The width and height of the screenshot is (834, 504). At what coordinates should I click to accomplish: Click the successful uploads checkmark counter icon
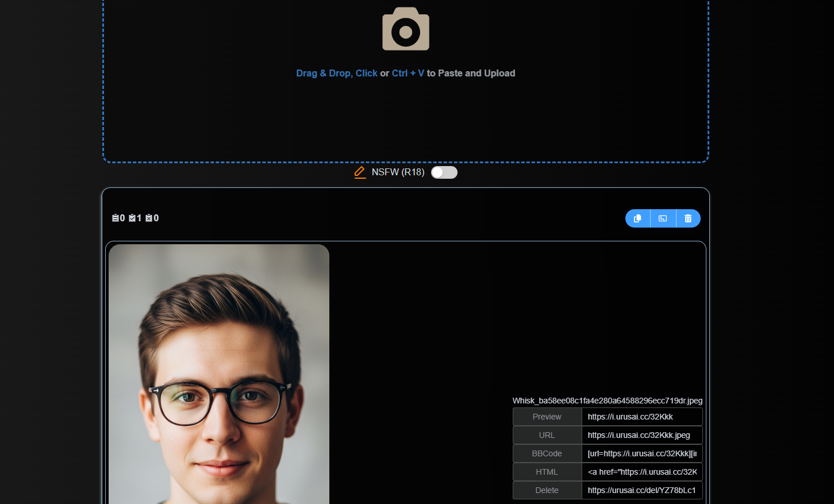(x=132, y=218)
